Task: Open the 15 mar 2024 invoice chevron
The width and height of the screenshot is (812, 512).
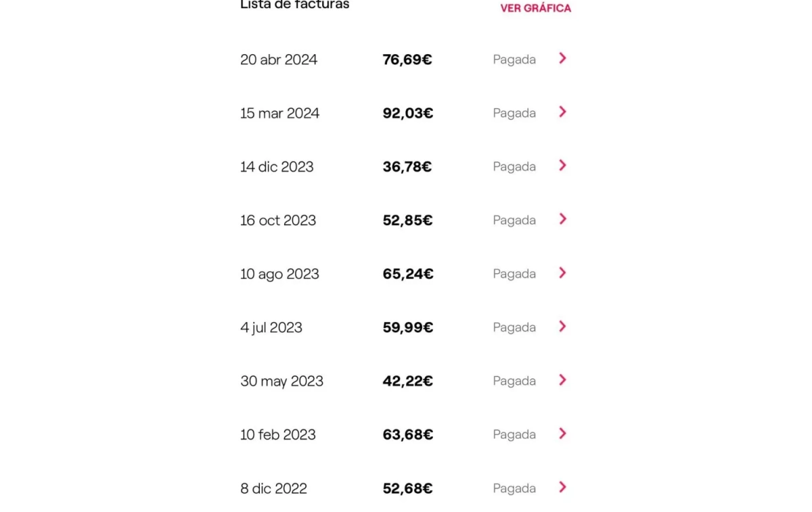Action: 562,112
